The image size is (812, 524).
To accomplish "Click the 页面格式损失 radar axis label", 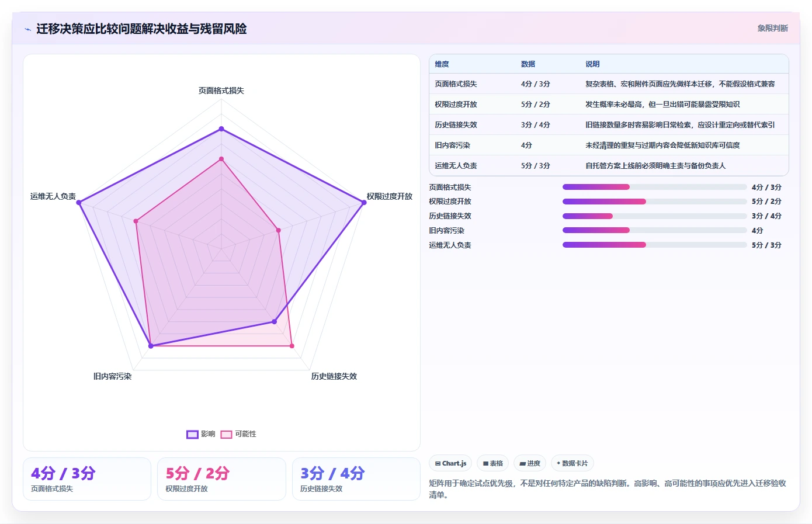I will click(x=221, y=91).
